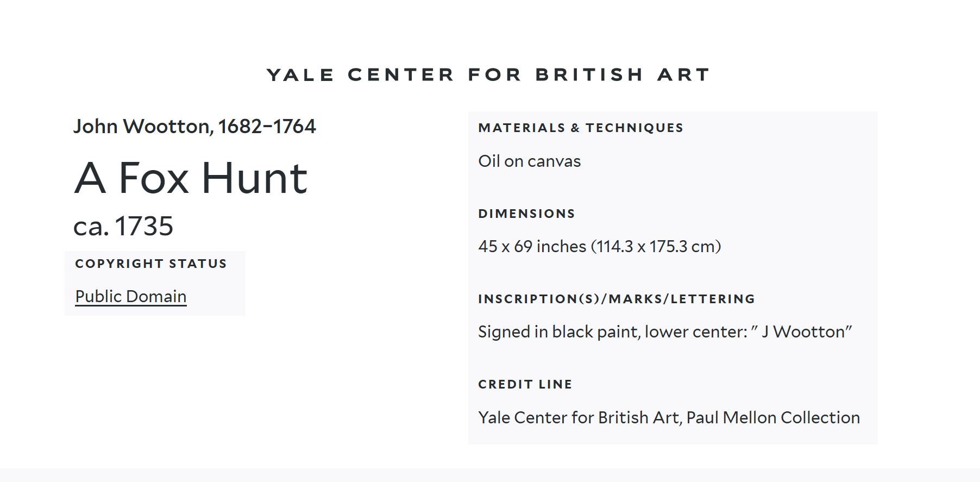This screenshot has height=482, width=980.
Task: Click the Dimensions heading
Action: [526, 214]
